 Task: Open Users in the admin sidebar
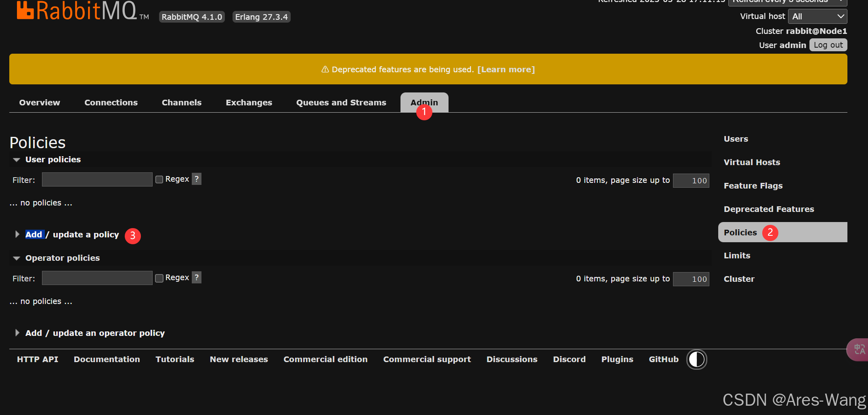(736, 139)
